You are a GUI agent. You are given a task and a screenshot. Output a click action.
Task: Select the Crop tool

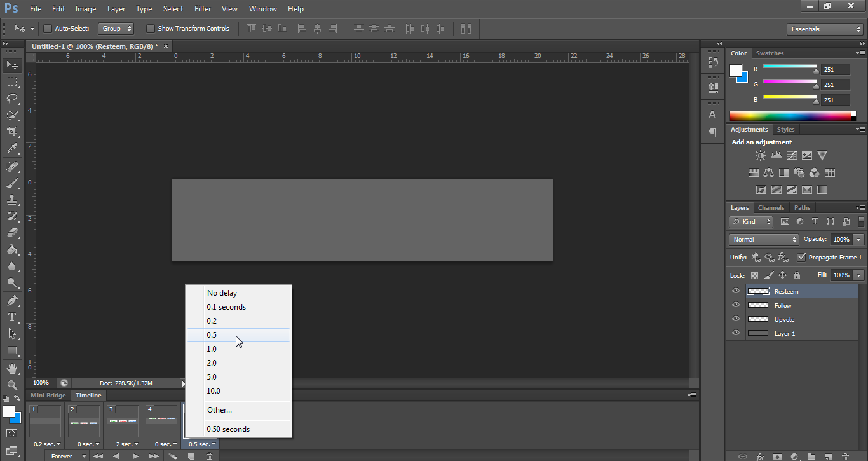tap(12, 132)
